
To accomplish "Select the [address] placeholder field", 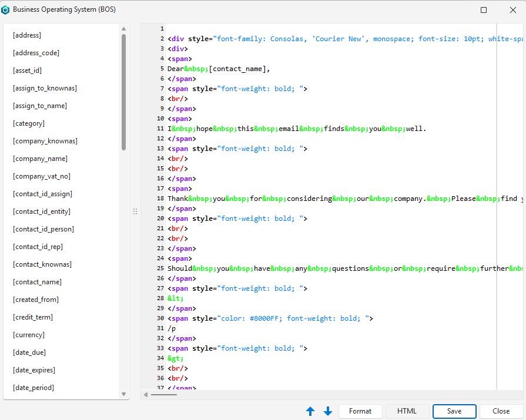I will (x=27, y=35).
